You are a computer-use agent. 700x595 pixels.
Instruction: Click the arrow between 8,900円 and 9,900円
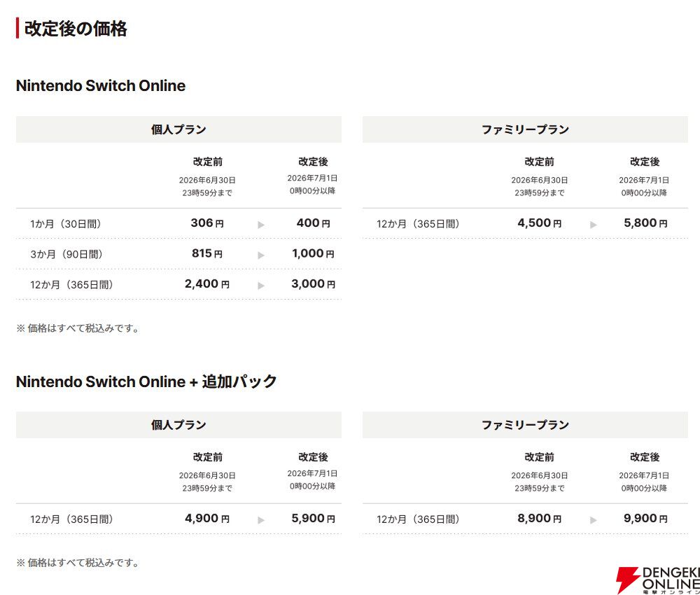click(594, 520)
